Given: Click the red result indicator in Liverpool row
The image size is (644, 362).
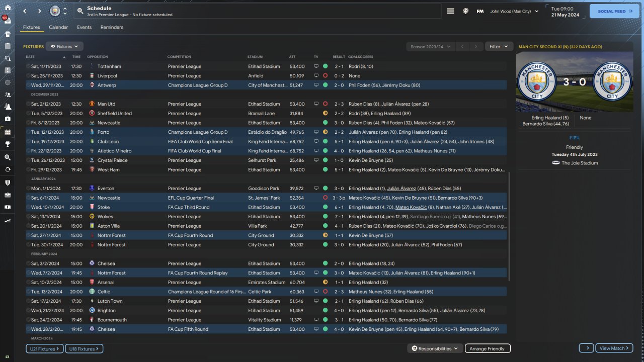Looking at the screenshot, I should (325, 76).
